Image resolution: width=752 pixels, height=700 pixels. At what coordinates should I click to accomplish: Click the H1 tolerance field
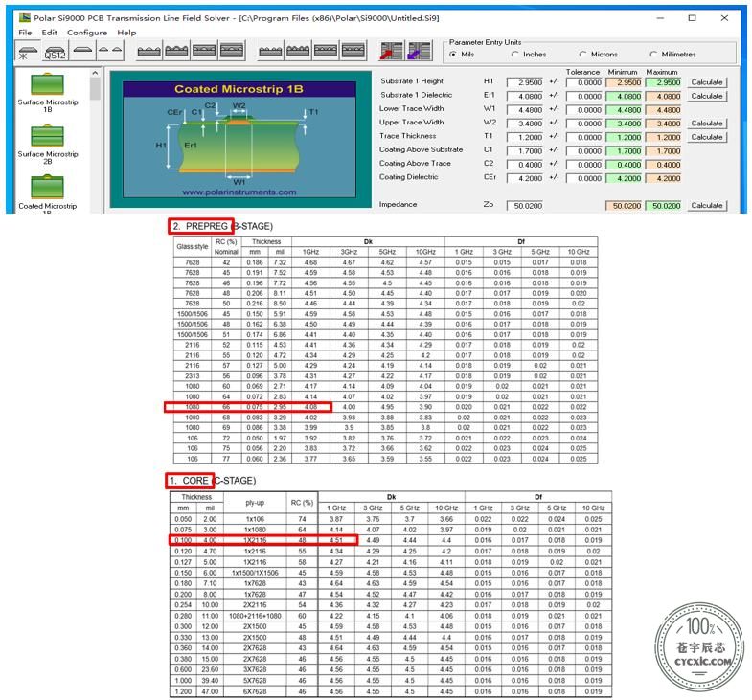(583, 82)
